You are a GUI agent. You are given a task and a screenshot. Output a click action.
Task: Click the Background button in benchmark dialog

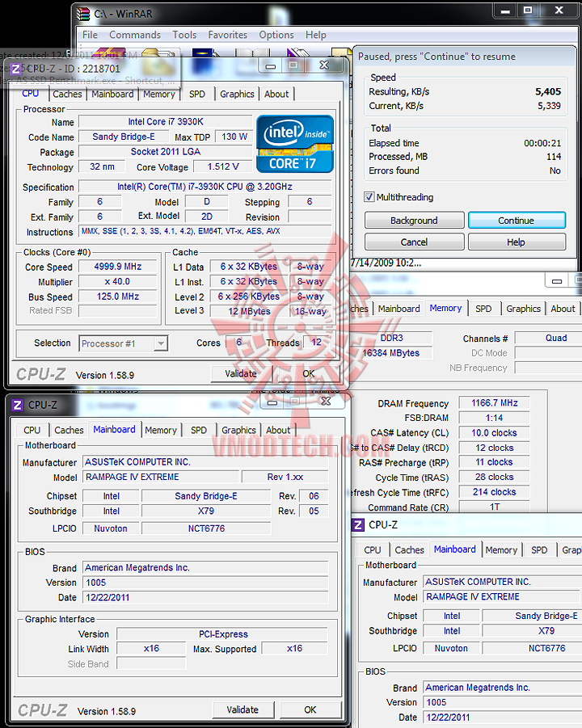click(415, 221)
